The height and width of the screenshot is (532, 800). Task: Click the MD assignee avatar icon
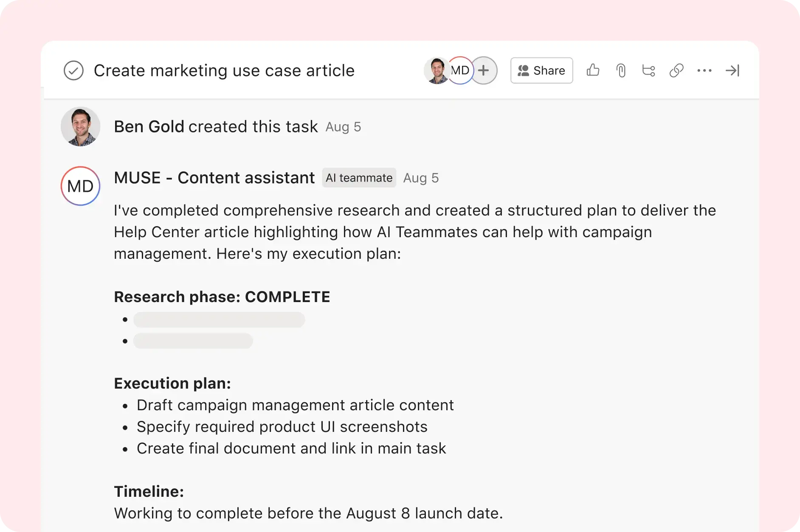click(x=460, y=70)
